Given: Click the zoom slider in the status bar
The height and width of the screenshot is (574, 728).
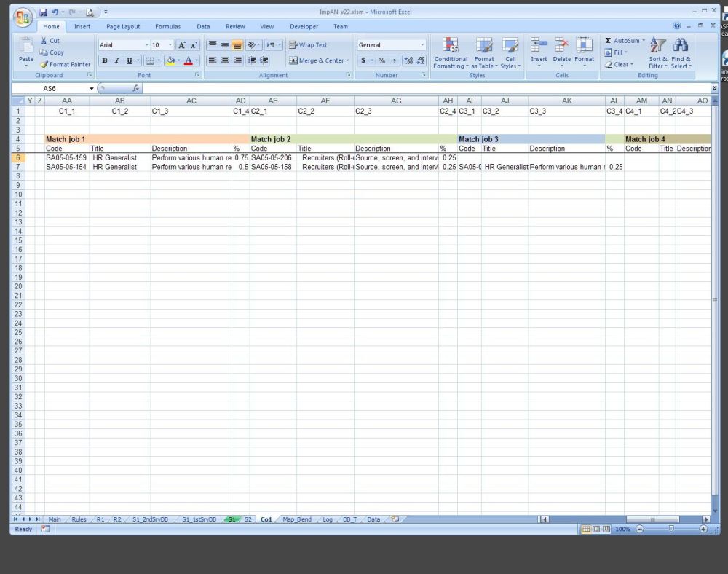Looking at the screenshot, I should [x=670, y=530].
